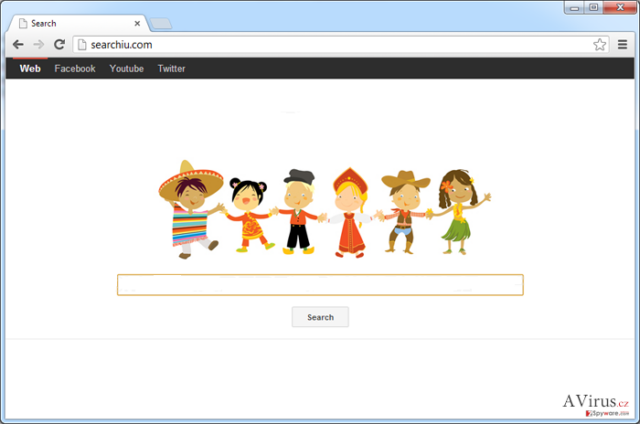This screenshot has width=640, height=424.
Task: Open the Chrome hamburger menu
Action: [622, 44]
